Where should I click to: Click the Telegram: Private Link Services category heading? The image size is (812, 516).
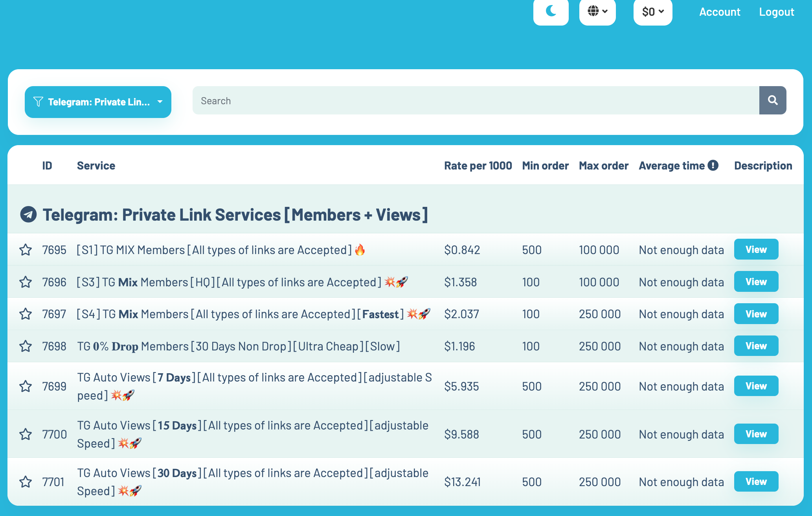point(235,215)
